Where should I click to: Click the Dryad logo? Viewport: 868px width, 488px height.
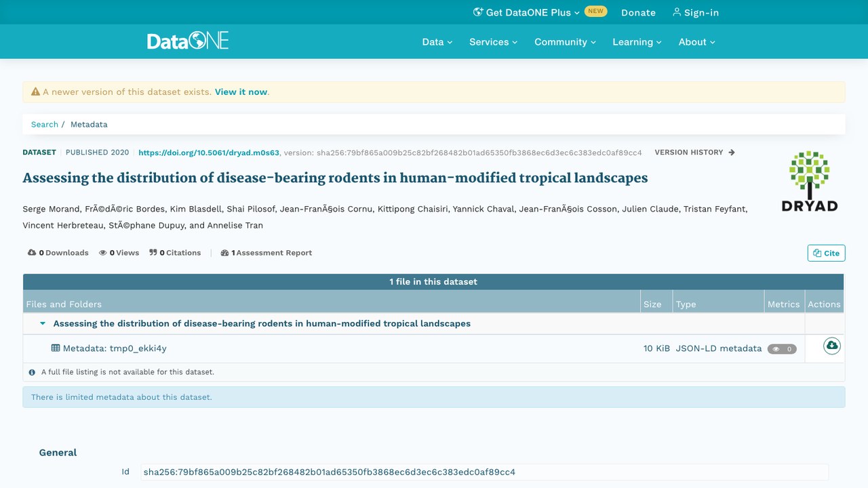(809, 181)
